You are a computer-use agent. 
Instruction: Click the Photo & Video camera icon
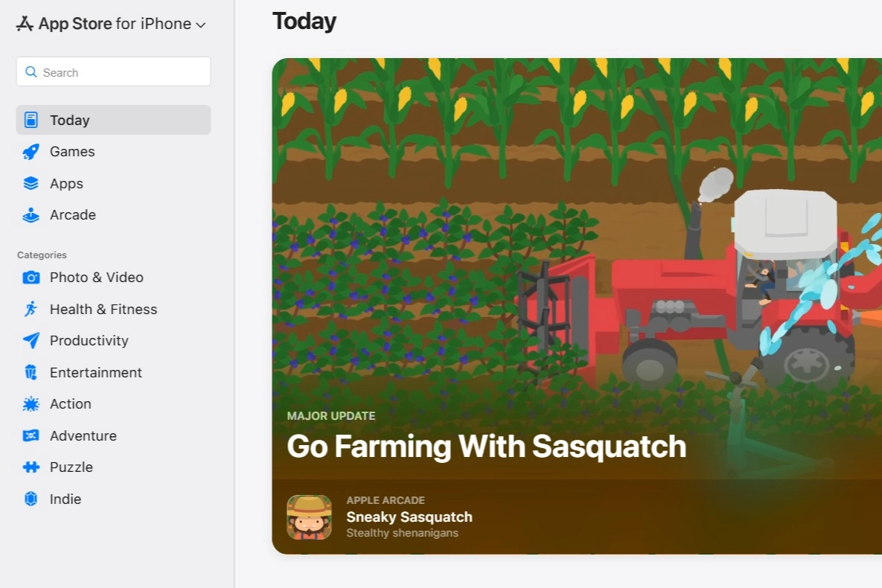point(31,278)
